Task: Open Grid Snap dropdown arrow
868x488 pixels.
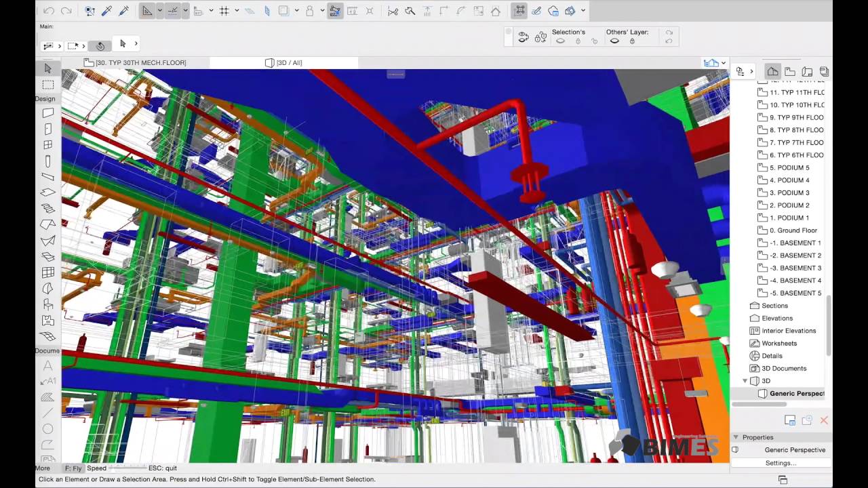Action: [237, 11]
